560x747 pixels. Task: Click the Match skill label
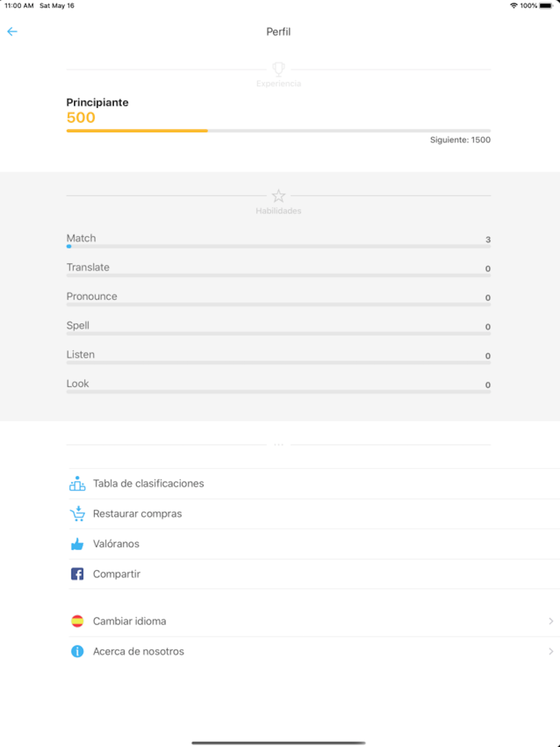click(81, 238)
